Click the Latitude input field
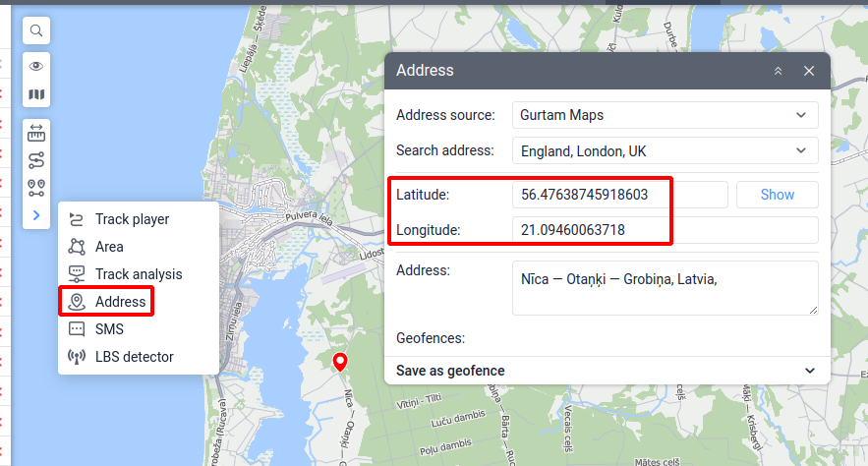 pyautogui.click(x=619, y=195)
